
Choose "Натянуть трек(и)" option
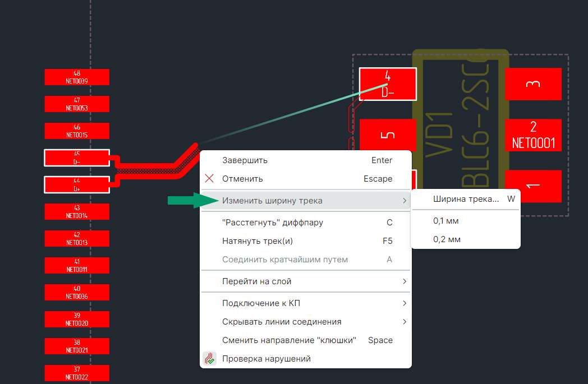coord(258,241)
